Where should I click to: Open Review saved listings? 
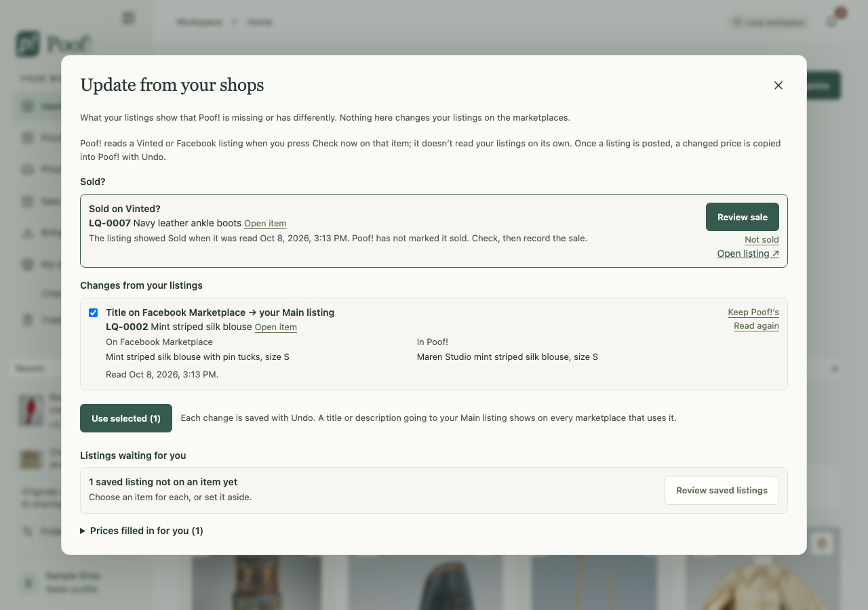(722, 490)
